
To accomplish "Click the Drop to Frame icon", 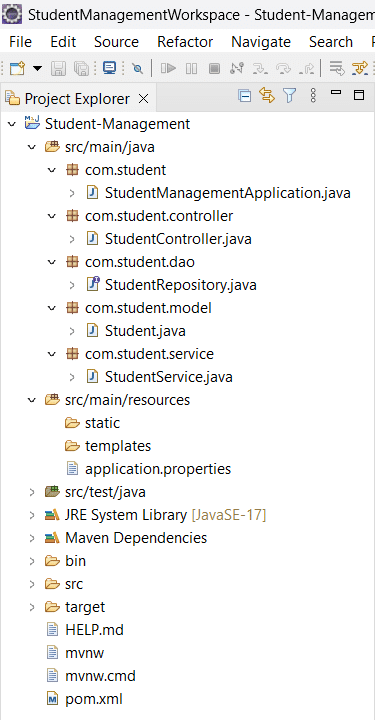I will coord(337,69).
